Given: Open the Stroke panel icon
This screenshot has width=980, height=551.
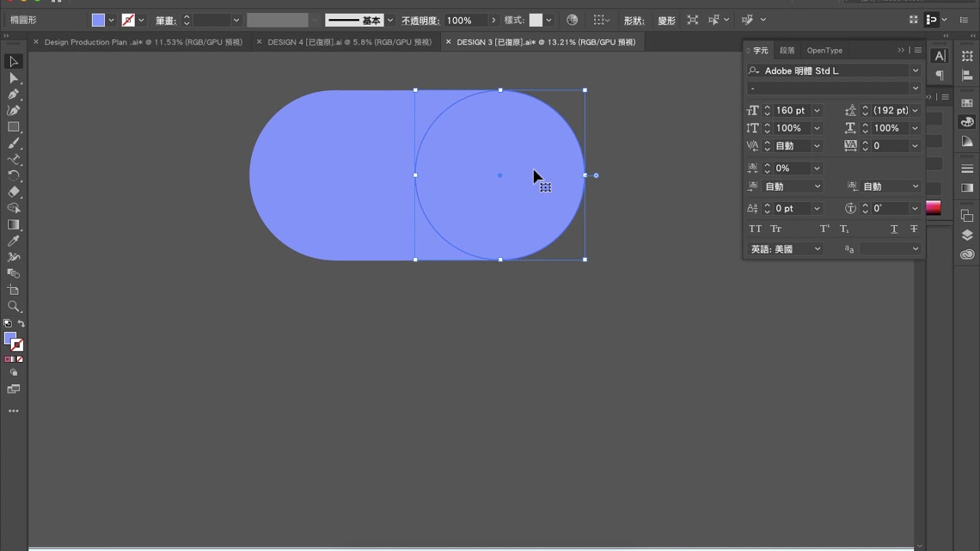Looking at the screenshot, I should tap(967, 169).
